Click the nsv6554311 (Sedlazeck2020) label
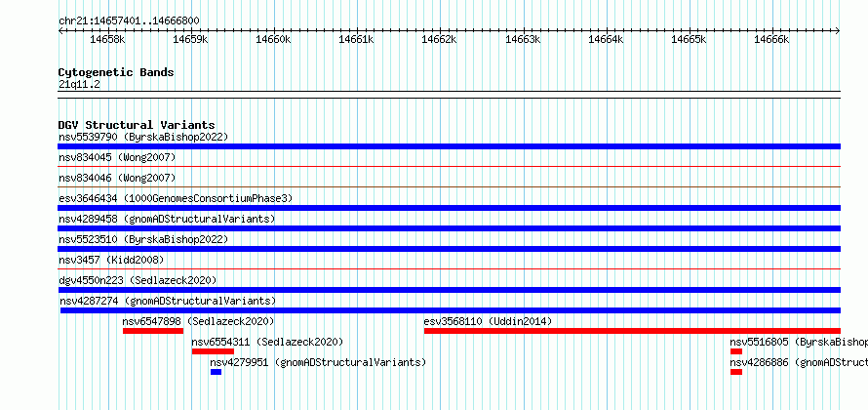Viewport: 868px width, 410px height. point(267,342)
